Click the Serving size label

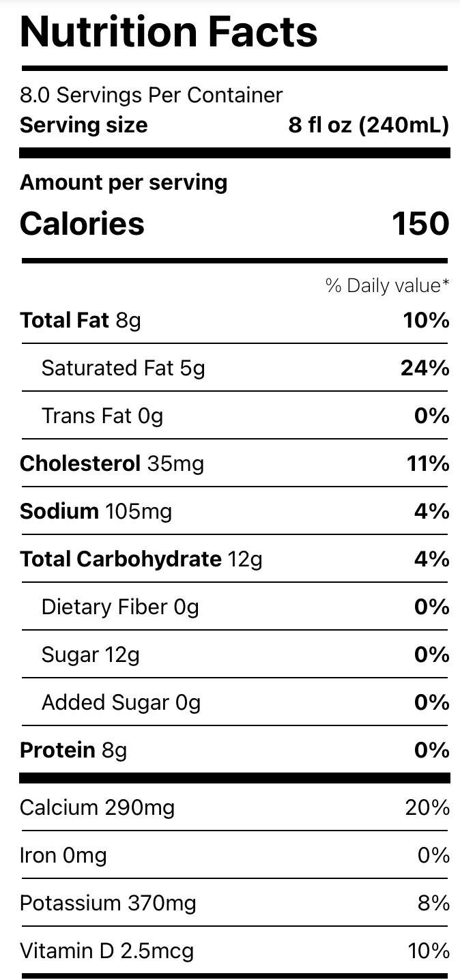pyautogui.click(x=83, y=126)
